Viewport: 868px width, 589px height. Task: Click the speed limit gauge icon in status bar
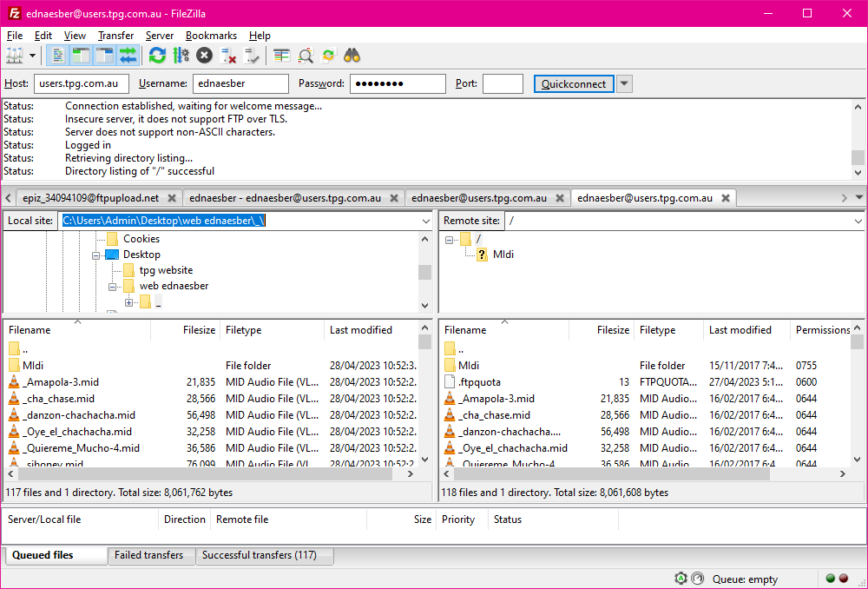pos(698,579)
